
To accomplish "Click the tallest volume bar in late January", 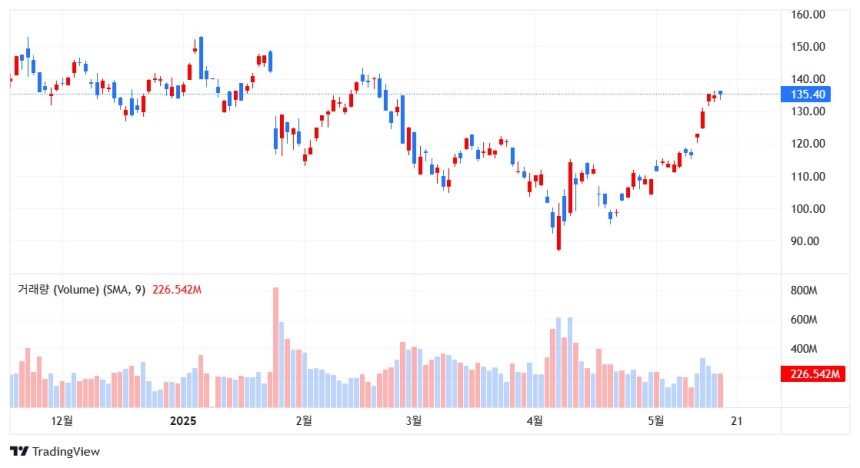I will [x=276, y=347].
